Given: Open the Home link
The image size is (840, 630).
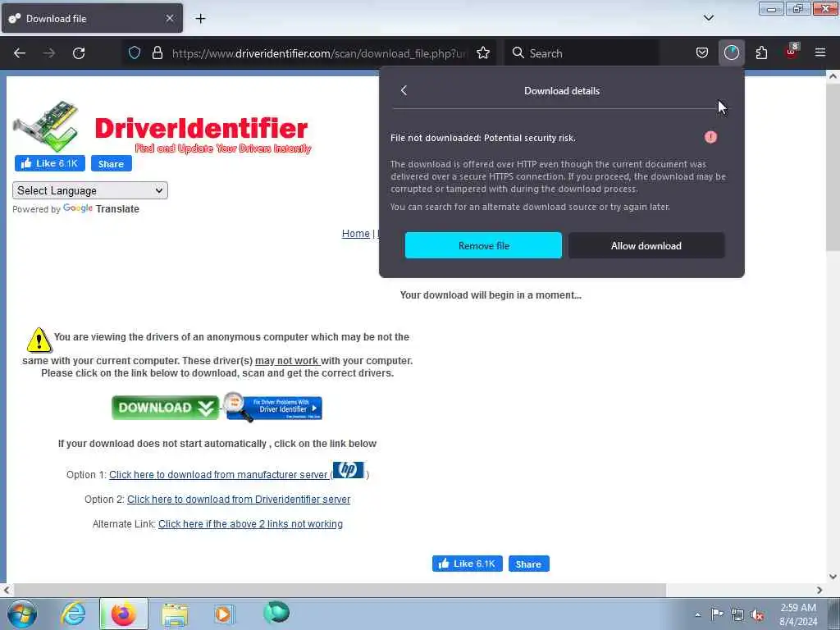Looking at the screenshot, I should [356, 234].
